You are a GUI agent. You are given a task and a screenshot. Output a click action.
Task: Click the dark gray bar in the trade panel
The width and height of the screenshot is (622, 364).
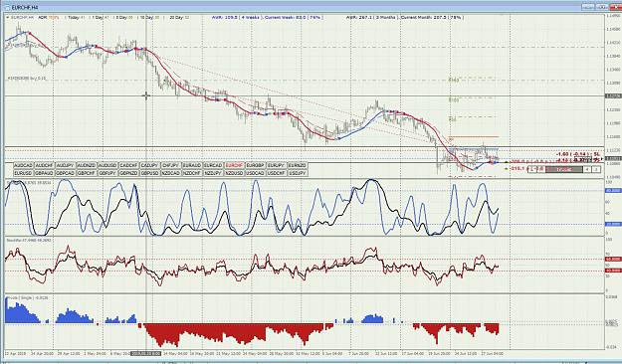(564, 169)
